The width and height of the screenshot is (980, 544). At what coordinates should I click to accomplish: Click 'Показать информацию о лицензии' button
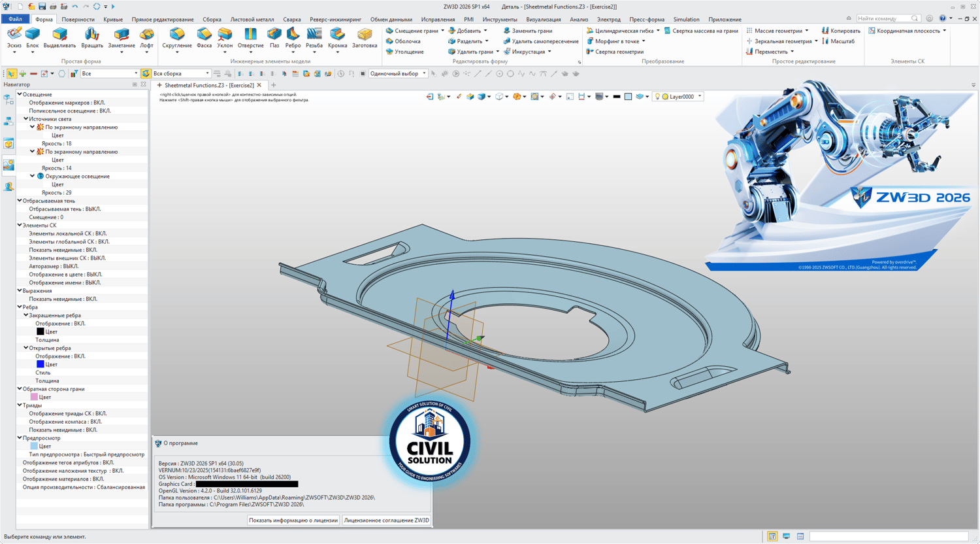tap(293, 520)
